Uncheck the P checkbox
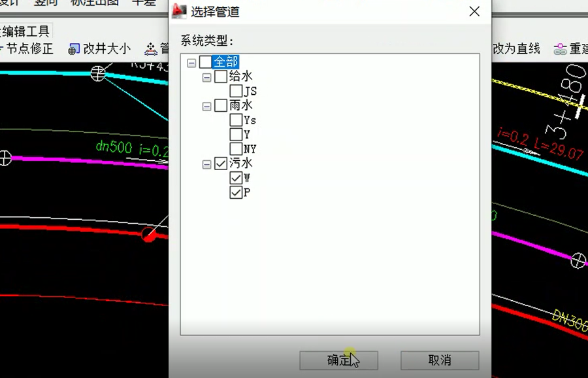This screenshot has width=588, height=378. click(236, 192)
